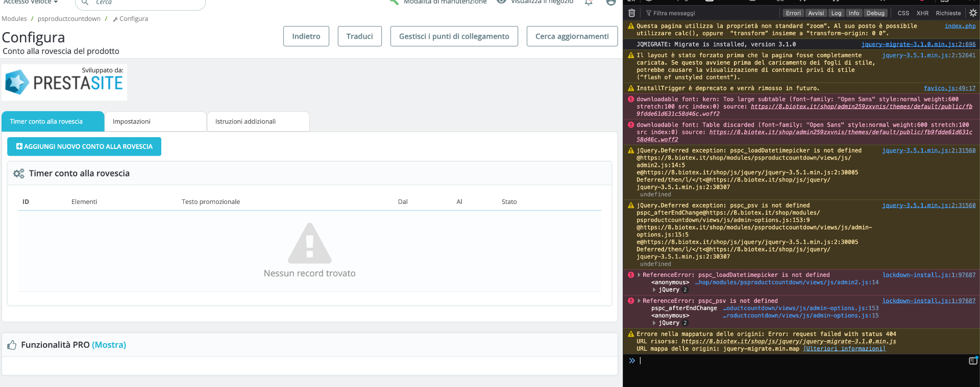
Task: Open admin-options.js:153 stack frame link
Action: (x=801, y=308)
